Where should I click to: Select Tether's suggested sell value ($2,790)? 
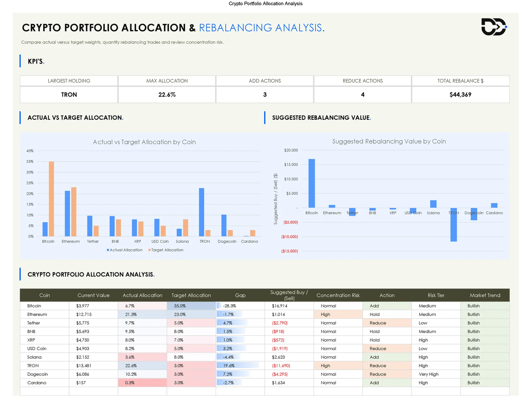[289, 323]
